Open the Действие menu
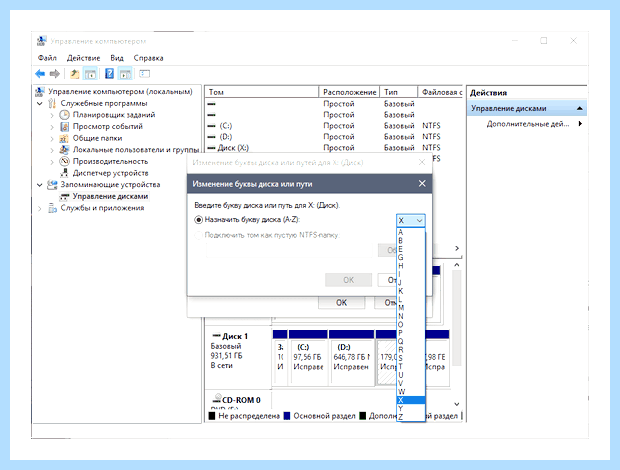This screenshot has width=620, height=470. coord(83,58)
